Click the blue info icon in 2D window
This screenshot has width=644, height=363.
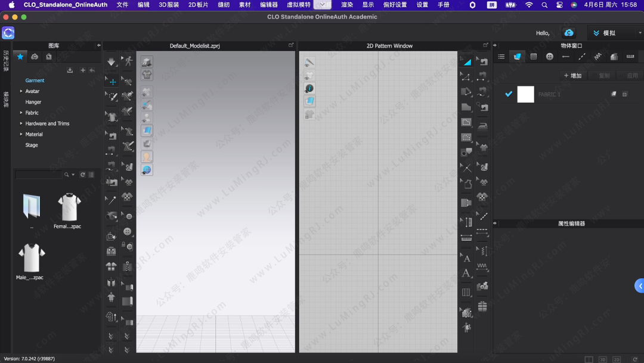click(309, 88)
